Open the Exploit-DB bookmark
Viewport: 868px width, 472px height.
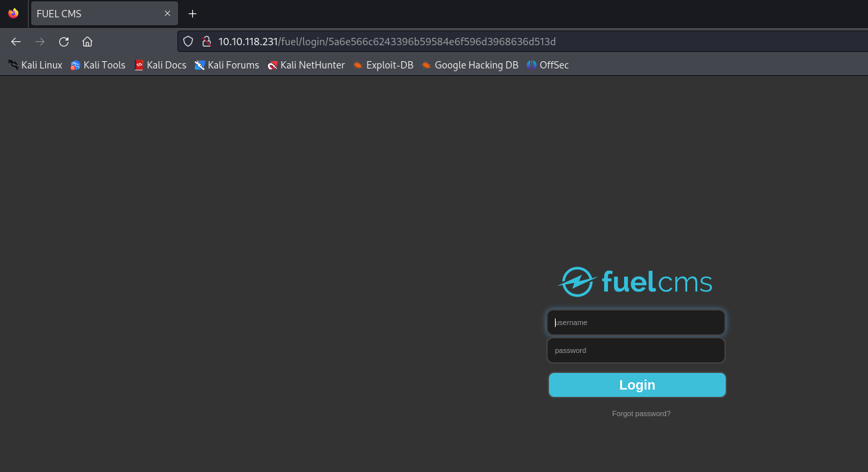coord(383,65)
